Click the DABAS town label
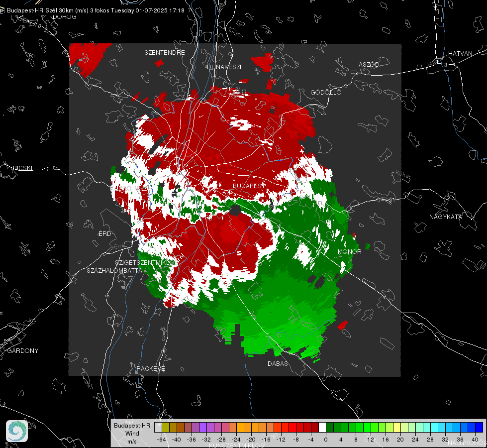The width and height of the screenshot is (487, 448). [x=278, y=363]
